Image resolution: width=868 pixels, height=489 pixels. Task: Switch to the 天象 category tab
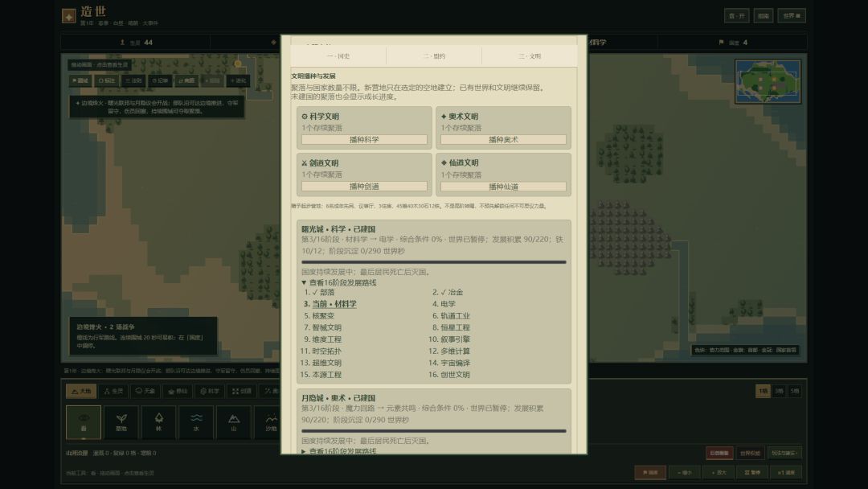click(145, 391)
